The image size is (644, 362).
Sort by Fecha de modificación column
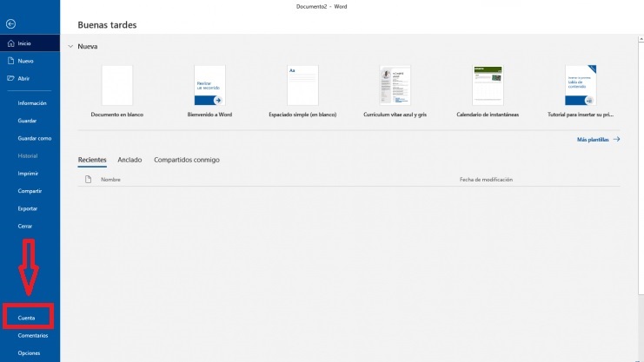pos(486,180)
